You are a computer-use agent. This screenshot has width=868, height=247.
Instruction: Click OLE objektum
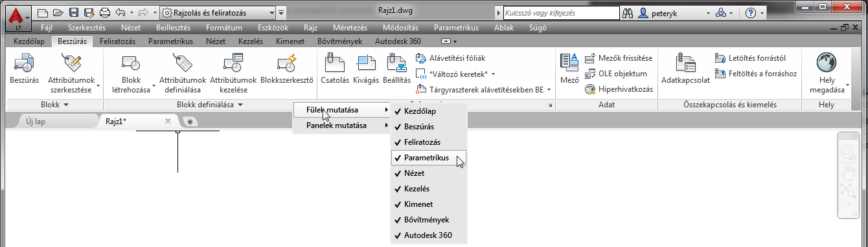click(x=615, y=74)
